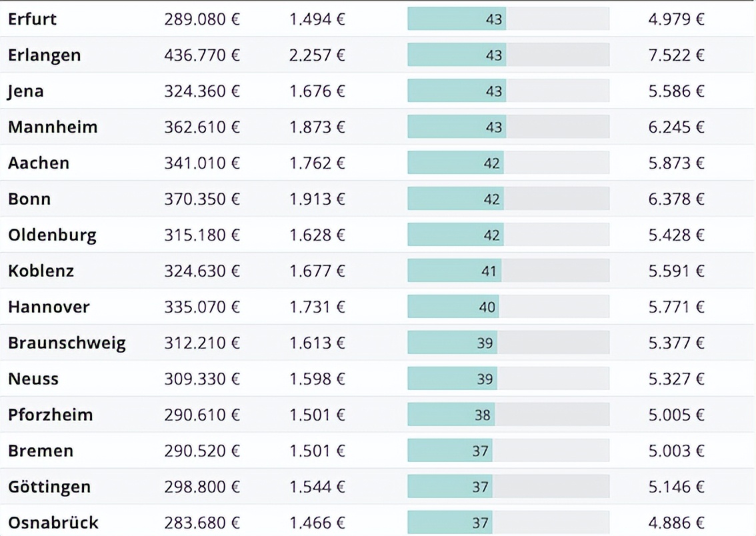The width and height of the screenshot is (756, 536).
Task: Open the Osnabrück city entry
Action: point(53,523)
